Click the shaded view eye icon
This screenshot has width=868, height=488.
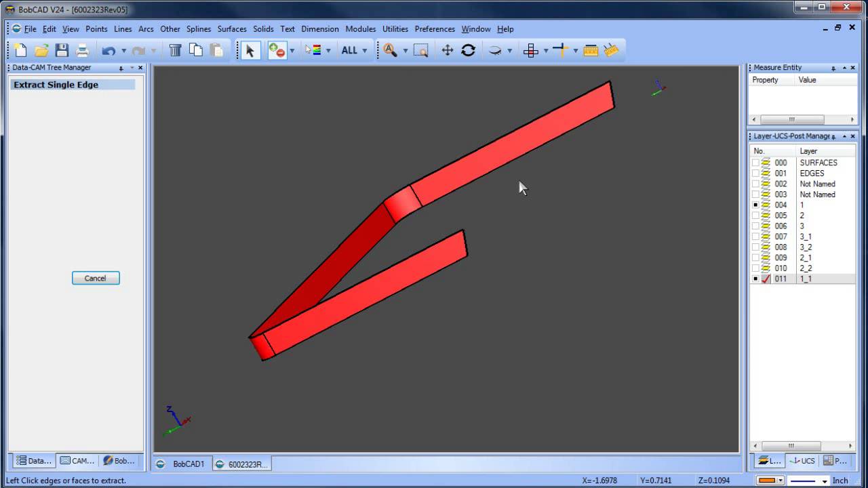(495, 50)
